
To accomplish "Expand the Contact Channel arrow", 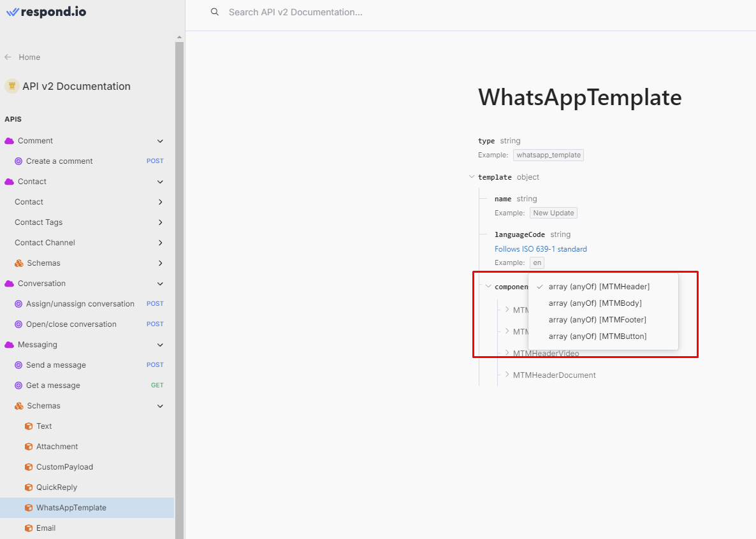I will (160, 243).
